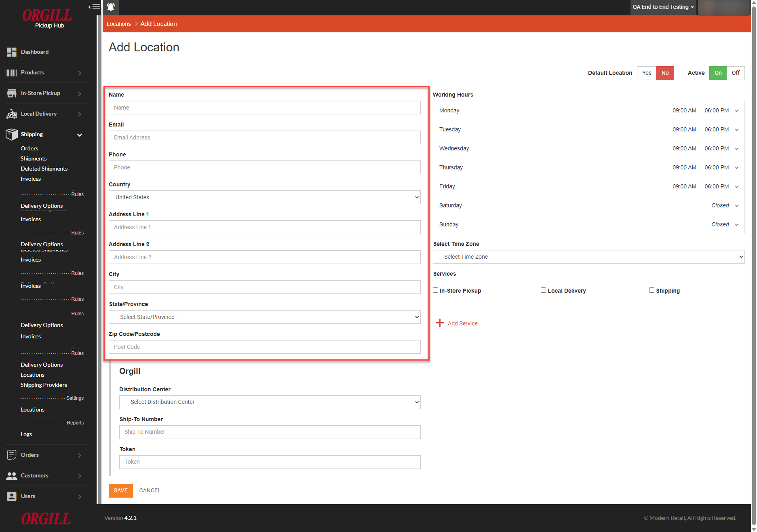Open the Distribution Center dropdown
Screen dimensions: 757x532
[x=270, y=402]
